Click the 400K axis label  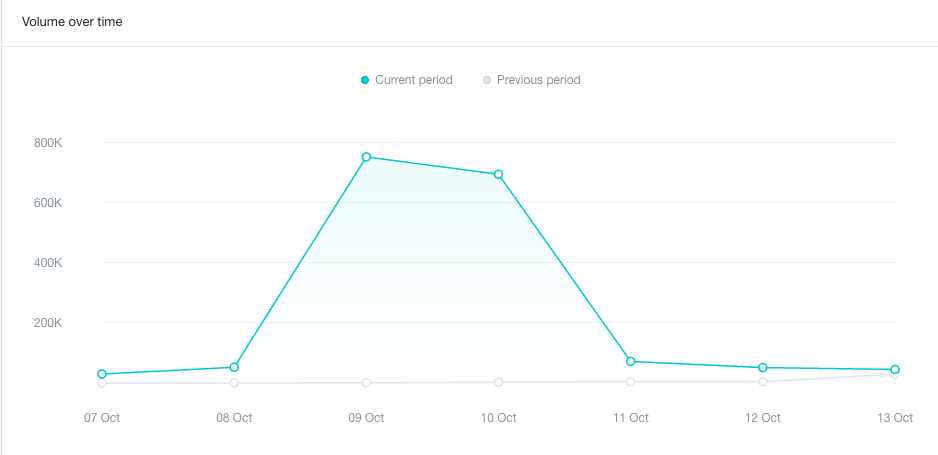(48, 262)
